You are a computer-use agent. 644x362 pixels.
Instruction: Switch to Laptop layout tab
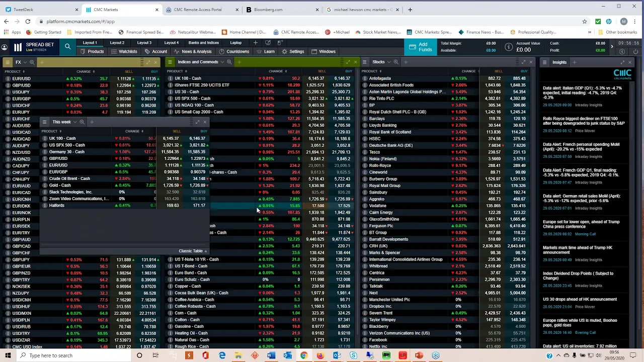pos(235,43)
